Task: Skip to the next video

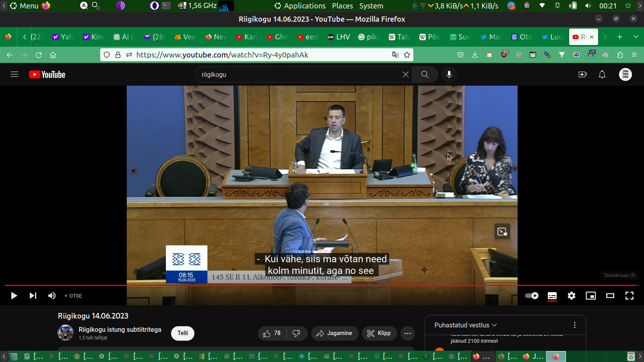Action: 33,296
